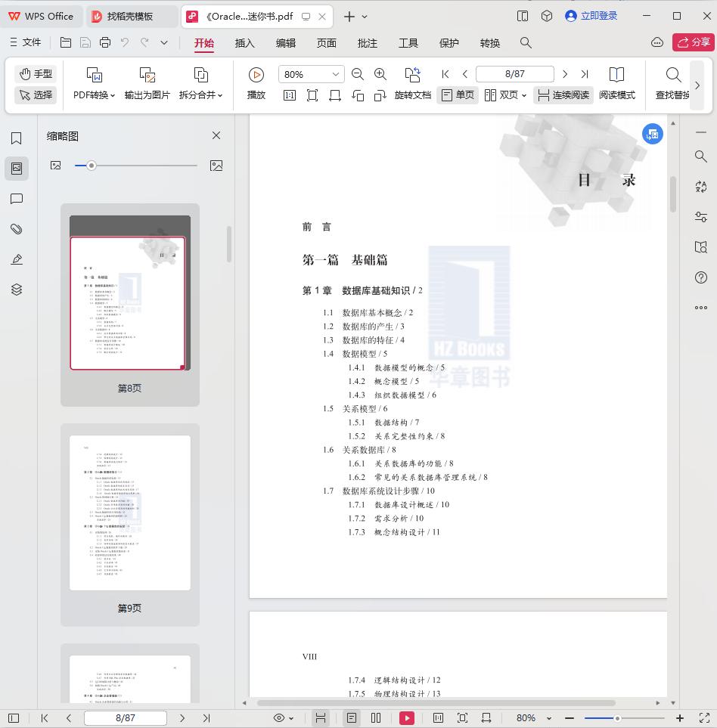Enter fullscreen from the status bar
The image size is (717, 728).
coord(704,717)
